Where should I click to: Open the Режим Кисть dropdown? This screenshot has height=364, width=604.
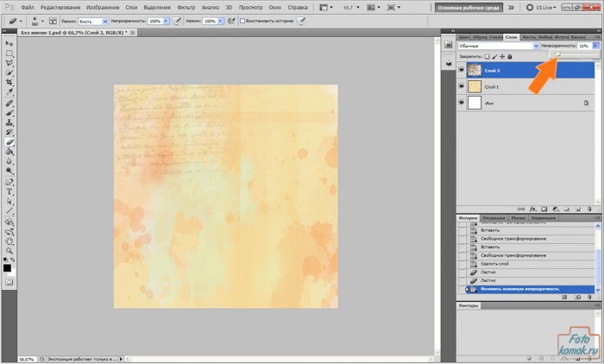coord(91,20)
